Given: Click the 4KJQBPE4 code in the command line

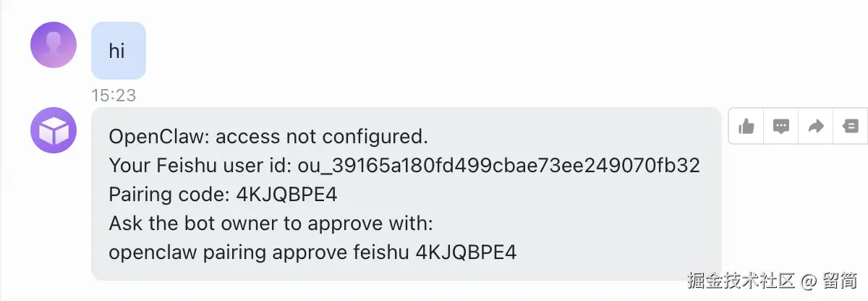Looking at the screenshot, I should click(466, 253).
